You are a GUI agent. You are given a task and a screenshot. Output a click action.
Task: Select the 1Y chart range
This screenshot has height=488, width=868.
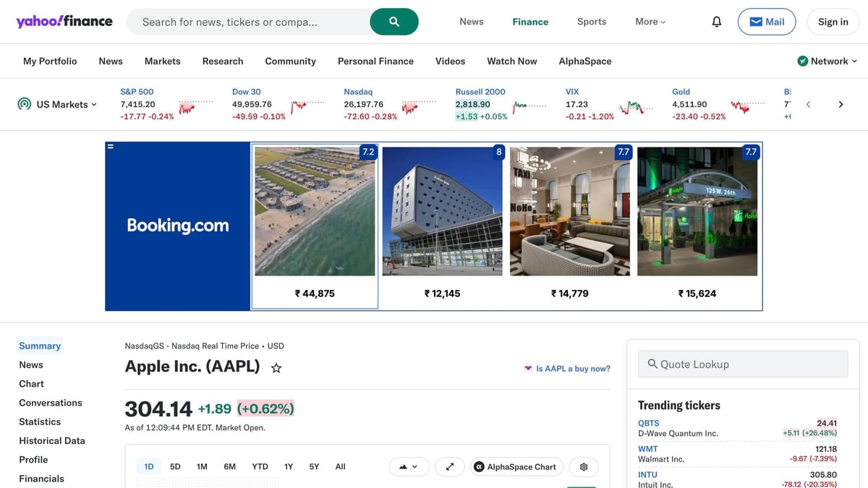289,467
